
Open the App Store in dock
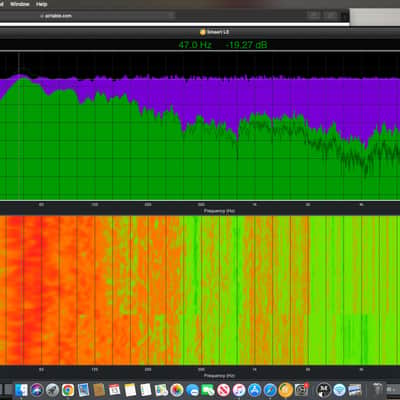click(x=255, y=389)
